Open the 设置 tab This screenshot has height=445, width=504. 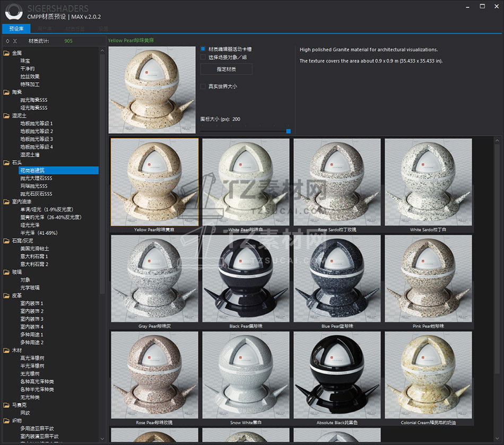pos(103,29)
